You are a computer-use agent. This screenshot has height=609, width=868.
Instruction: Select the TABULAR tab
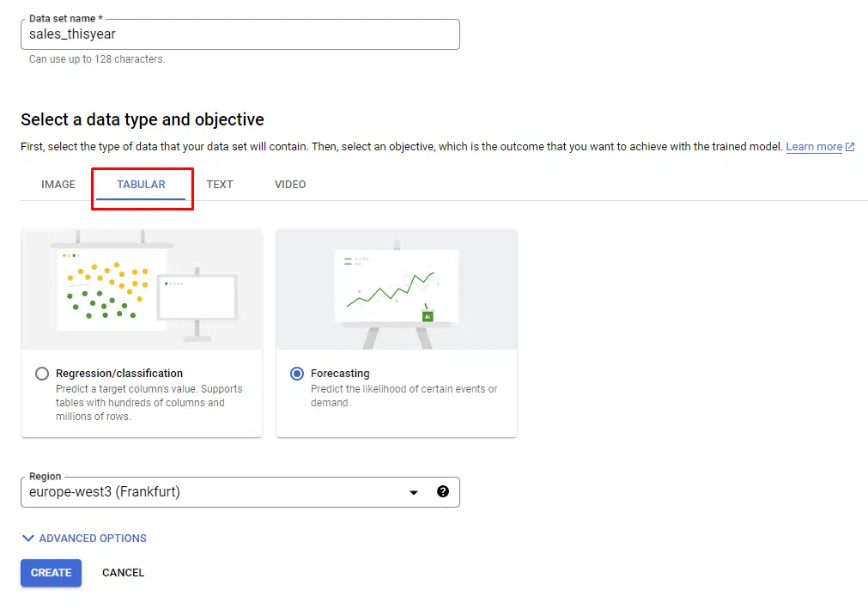coord(142,184)
